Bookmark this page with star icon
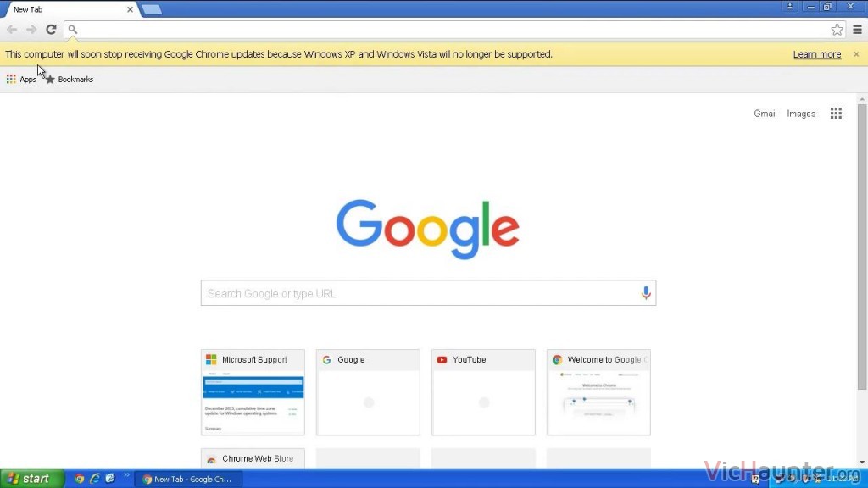This screenshot has height=488, width=868. tap(837, 30)
